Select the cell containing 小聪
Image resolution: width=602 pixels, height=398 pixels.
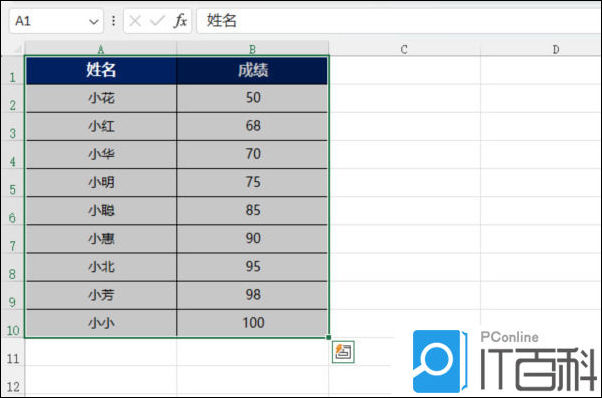point(101,211)
